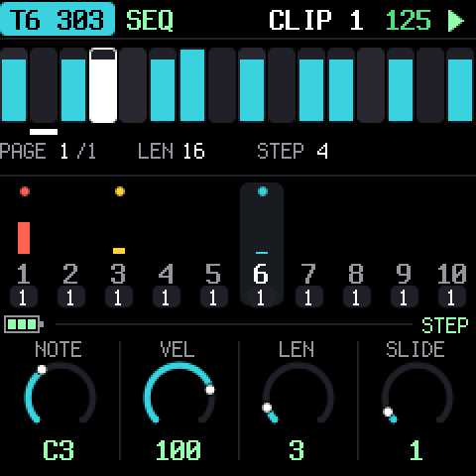Open the T6 303 track badge

click(58, 19)
